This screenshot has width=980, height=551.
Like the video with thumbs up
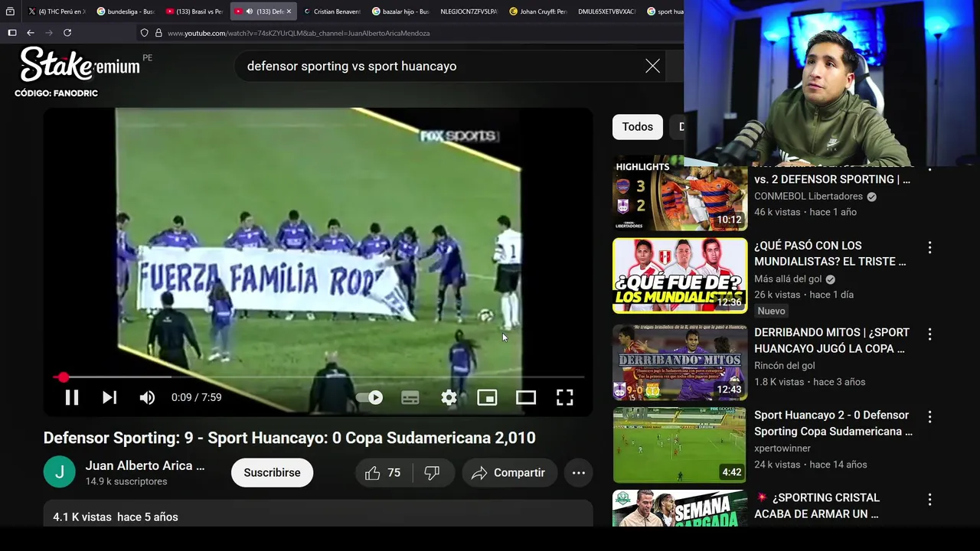point(383,473)
